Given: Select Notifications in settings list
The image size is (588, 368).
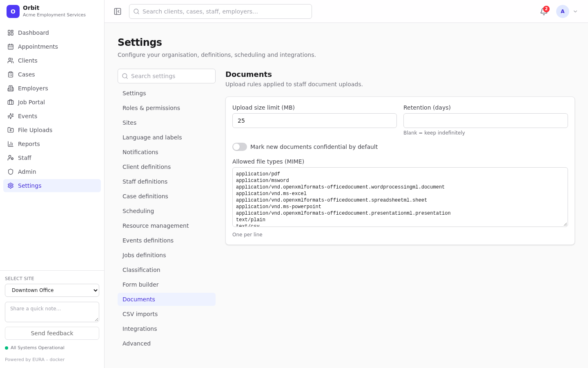Looking at the screenshot, I should pyautogui.click(x=167, y=152).
